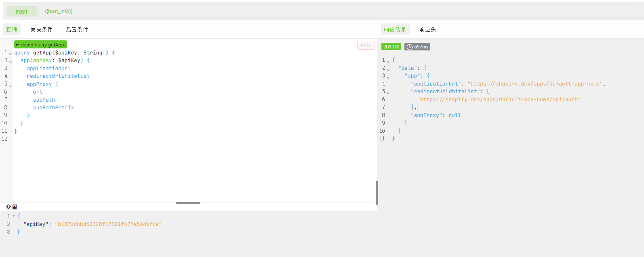Screen dimensions: 644x257
Task: Fold the response "data" object
Action: (x=388, y=69)
